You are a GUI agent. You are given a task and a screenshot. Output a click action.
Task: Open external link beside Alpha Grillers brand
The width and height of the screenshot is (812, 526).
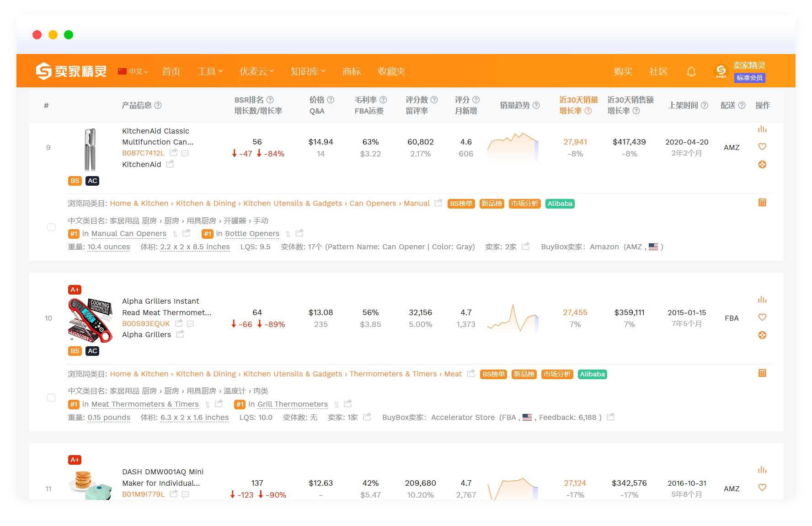[x=180, y=334]
